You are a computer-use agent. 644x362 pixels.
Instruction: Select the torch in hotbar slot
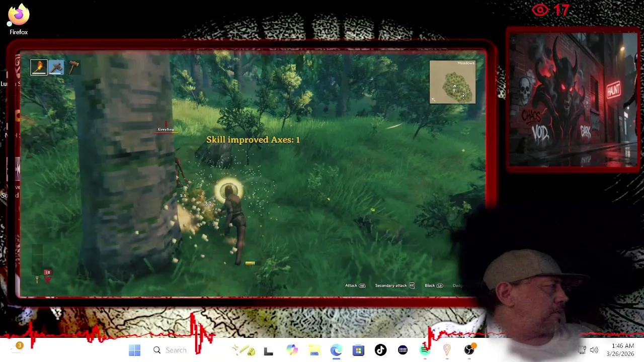[39, 67]
